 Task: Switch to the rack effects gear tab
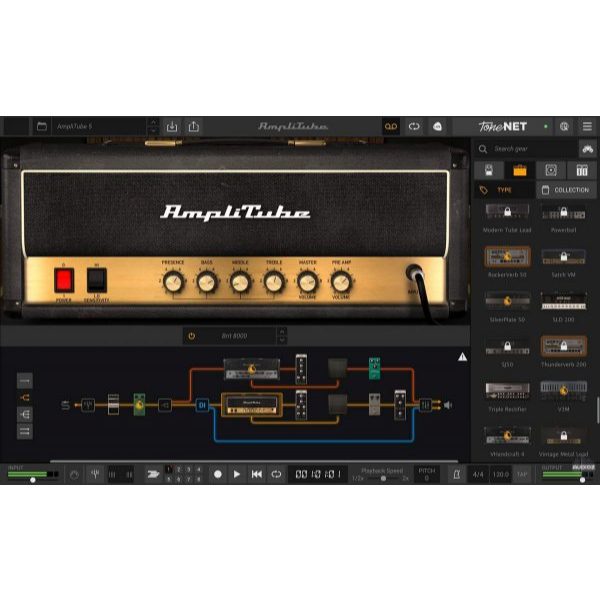point(582,170)
